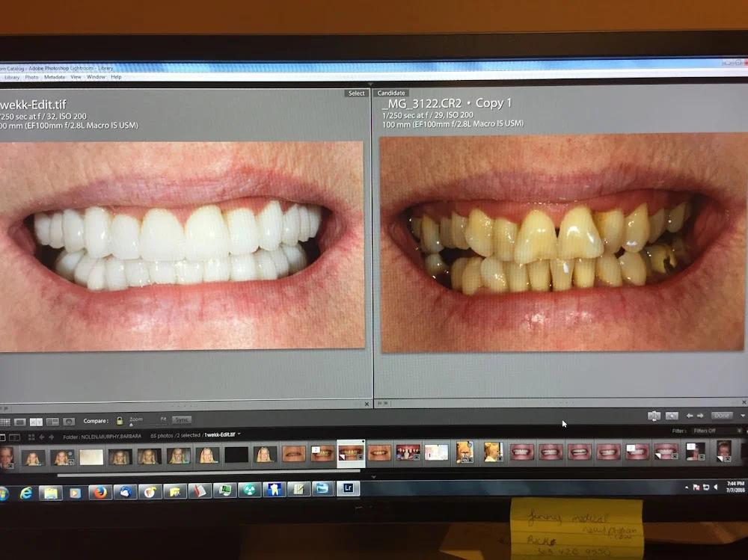
Task: Click the "wekk-Edit.tif" title in Select pane
Action: [x=33, y=105]
